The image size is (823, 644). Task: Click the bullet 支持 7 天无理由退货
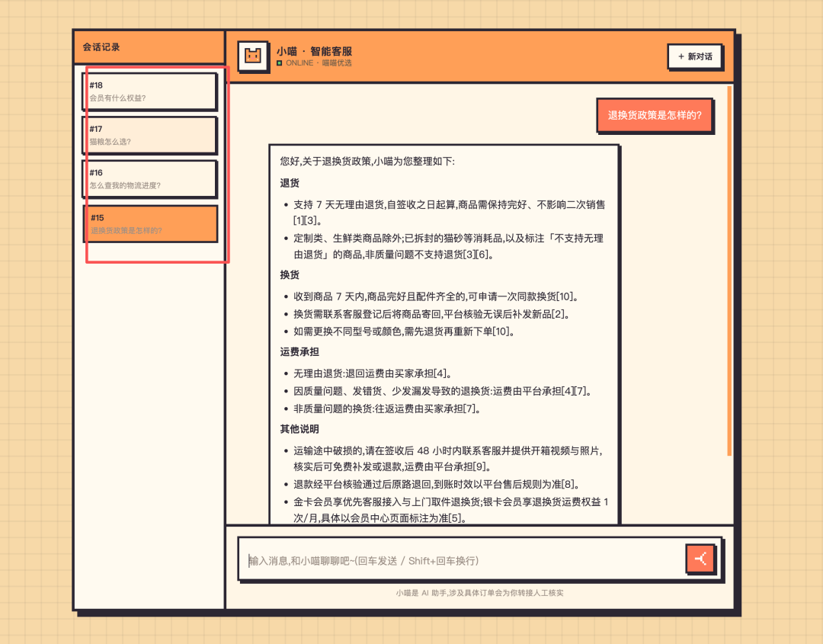pos(449,212)
